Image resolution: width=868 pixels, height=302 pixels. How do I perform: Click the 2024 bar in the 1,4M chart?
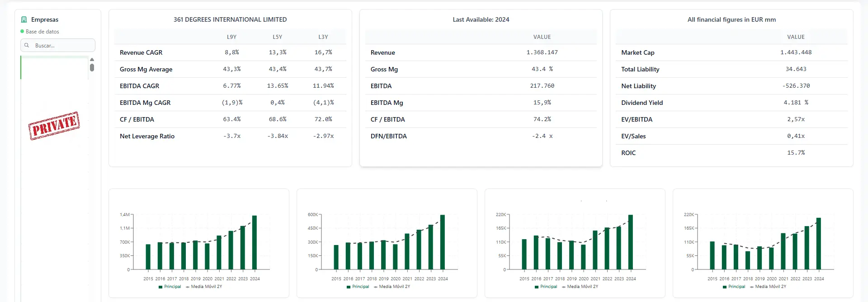click(255, 242)
